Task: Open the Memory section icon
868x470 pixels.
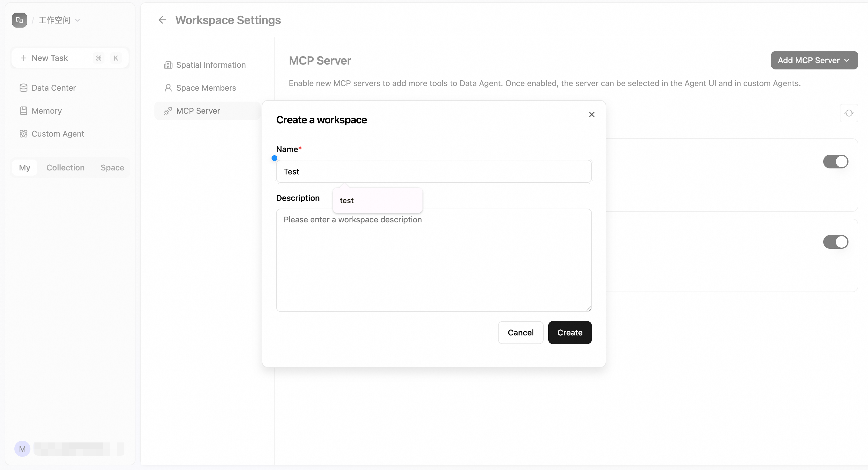Action: pyautogui.click(x=23, y=111)
